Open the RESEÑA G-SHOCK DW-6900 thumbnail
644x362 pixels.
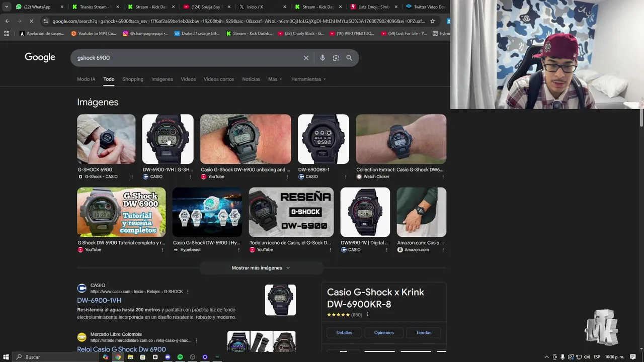[x=291, y=212]
